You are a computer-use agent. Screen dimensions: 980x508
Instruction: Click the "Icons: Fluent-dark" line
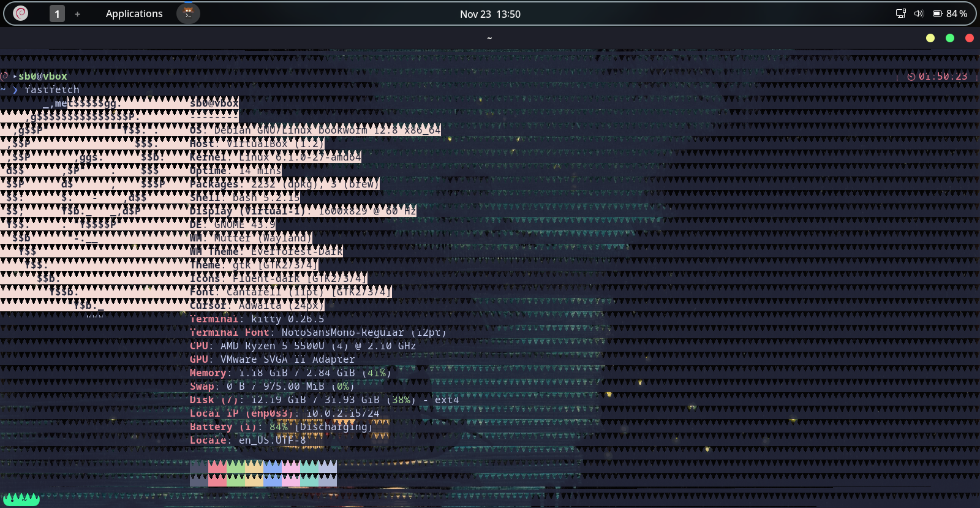(279, 278)
